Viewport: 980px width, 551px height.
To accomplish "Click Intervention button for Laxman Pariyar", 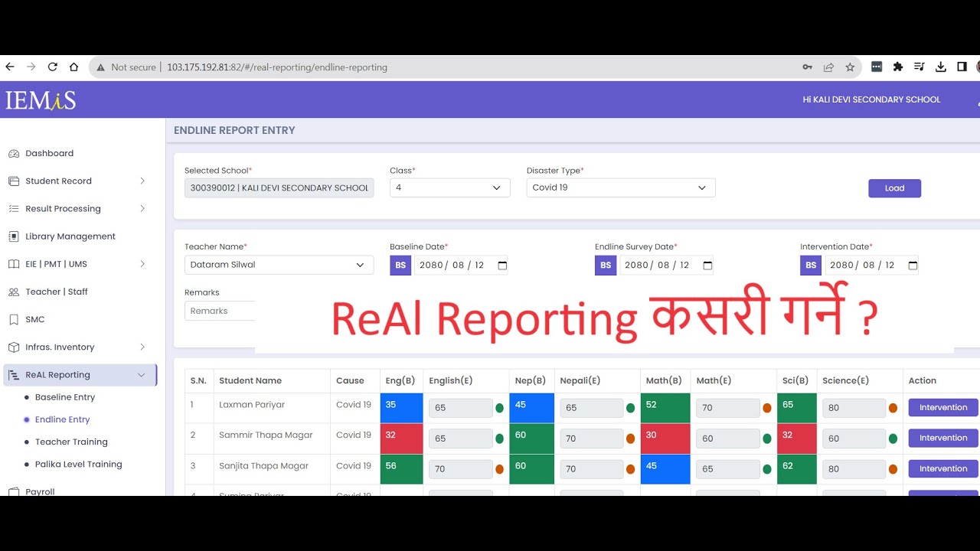I will [x=943, y=407].
